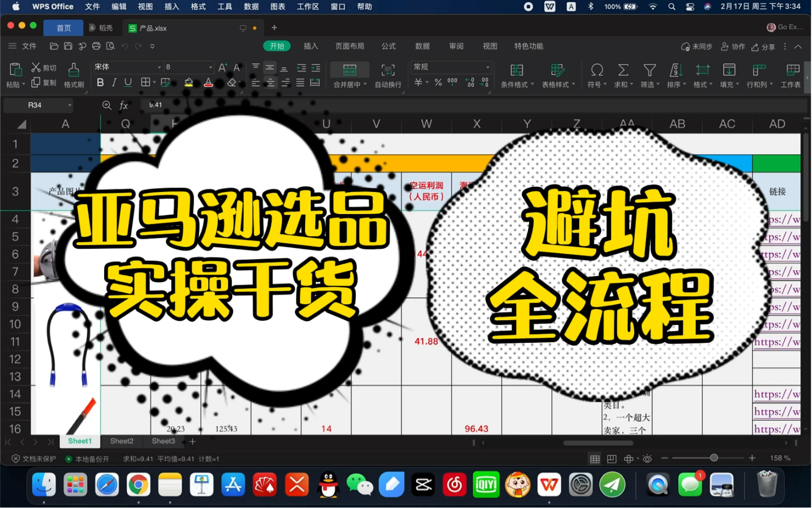Viewport: 812px width, 508px height.
Task: Click the horizontal scrollbar thumb
Action: coord(598,443)
